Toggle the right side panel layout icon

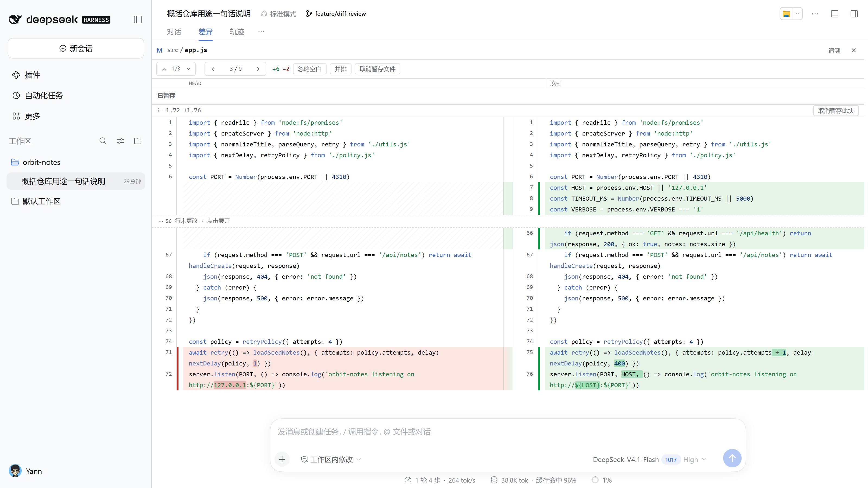click(x=854, y=14)
